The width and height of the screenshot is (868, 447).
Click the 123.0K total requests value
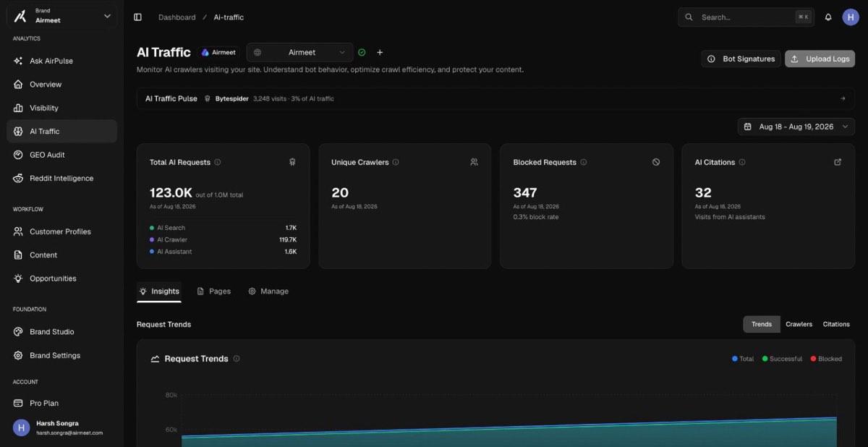click(x=171, y=193)
